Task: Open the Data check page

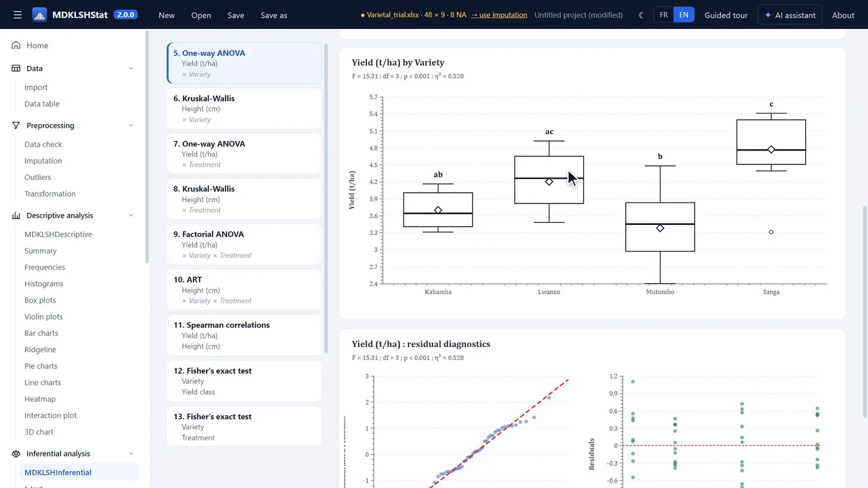Action: coord(43,144)
